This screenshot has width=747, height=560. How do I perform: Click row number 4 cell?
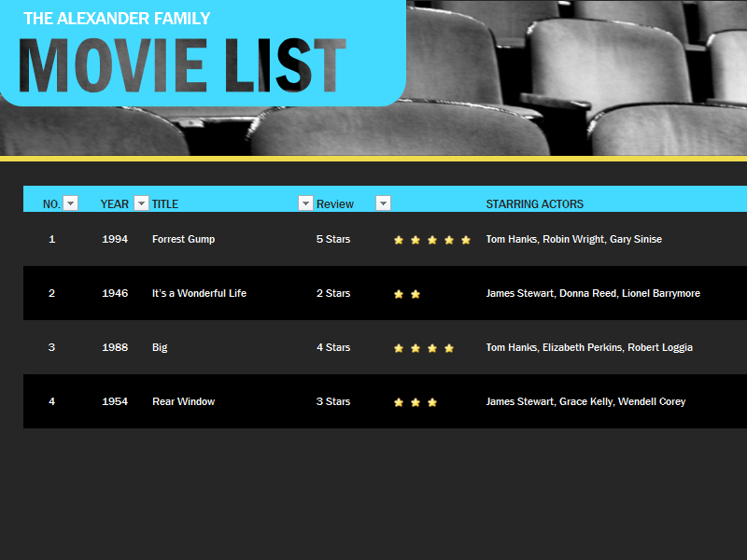(x=52, y=401)
